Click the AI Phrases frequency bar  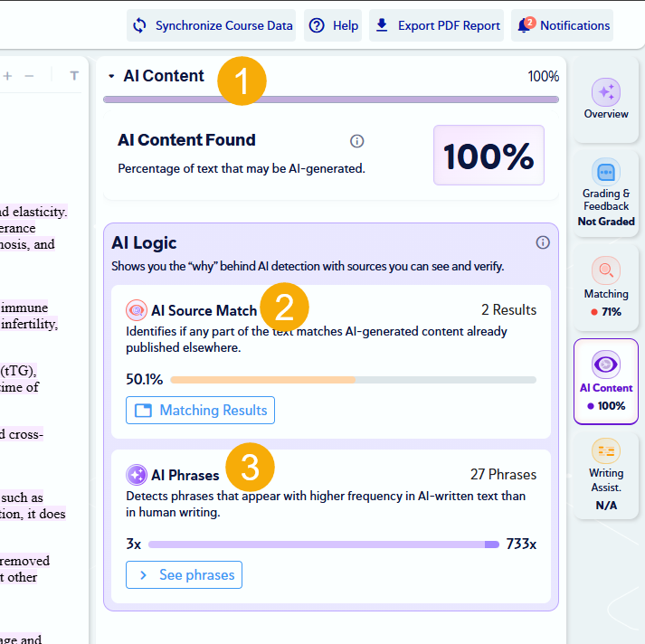(323, 545)
